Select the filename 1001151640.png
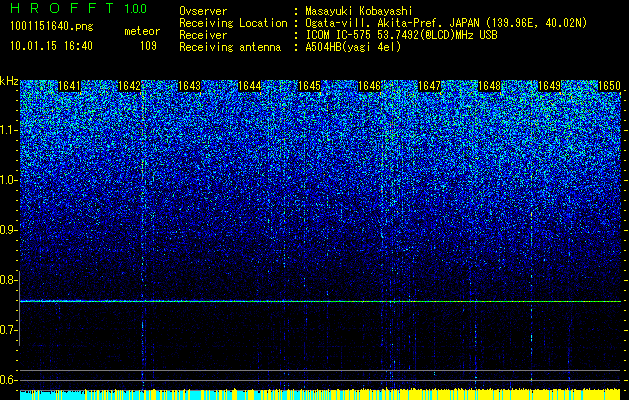 (x=52, y=27)
